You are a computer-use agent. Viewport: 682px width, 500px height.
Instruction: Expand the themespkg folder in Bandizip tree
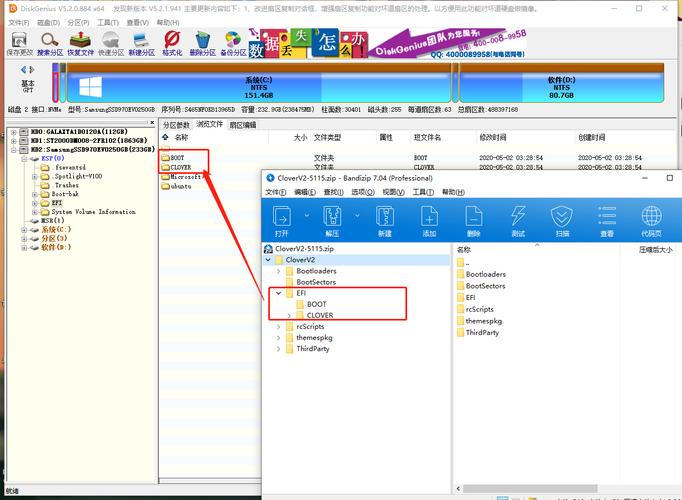(x=278, y=337)
